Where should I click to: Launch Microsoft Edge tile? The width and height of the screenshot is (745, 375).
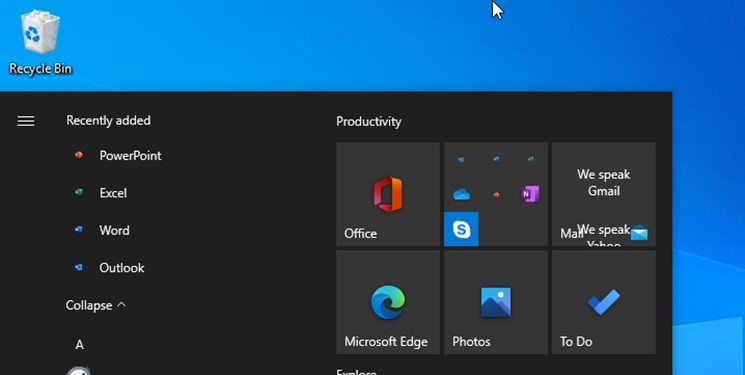click(388, 302)
